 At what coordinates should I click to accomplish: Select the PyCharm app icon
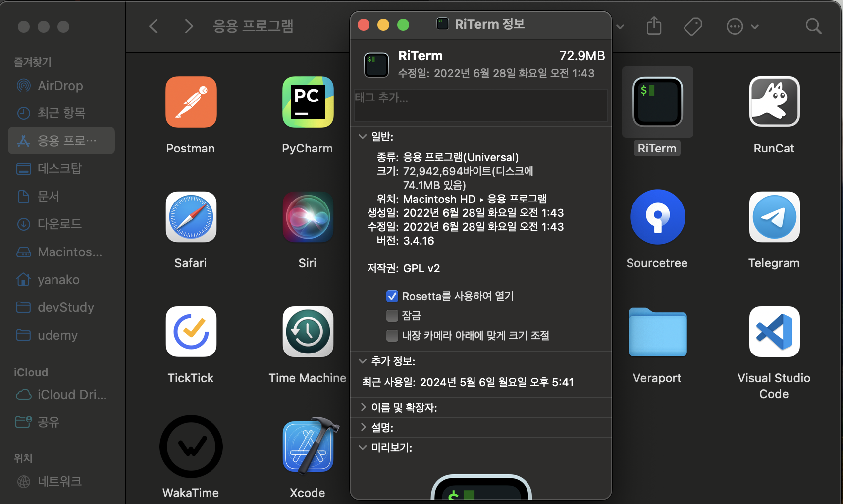[x=308, y=102]
